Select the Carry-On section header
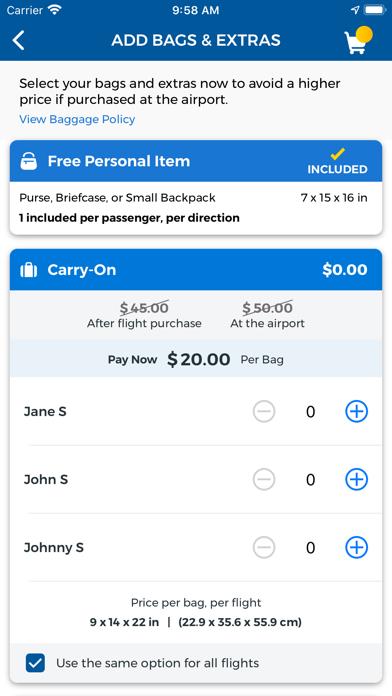 pyautogui.click(x=196, y=270)
